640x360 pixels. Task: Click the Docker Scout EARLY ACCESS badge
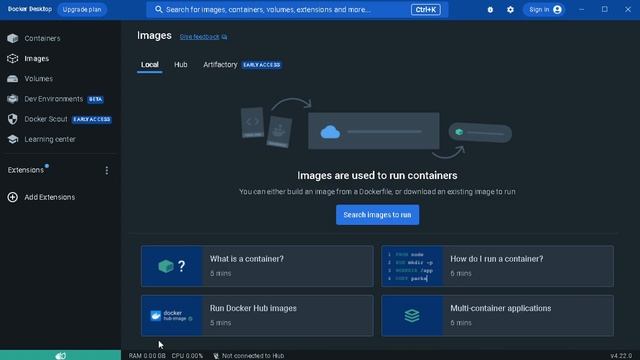[92, 119]
